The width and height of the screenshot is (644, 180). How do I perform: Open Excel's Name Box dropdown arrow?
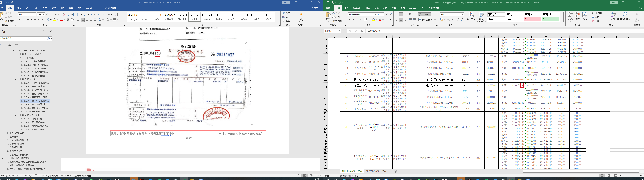point(340,31)
